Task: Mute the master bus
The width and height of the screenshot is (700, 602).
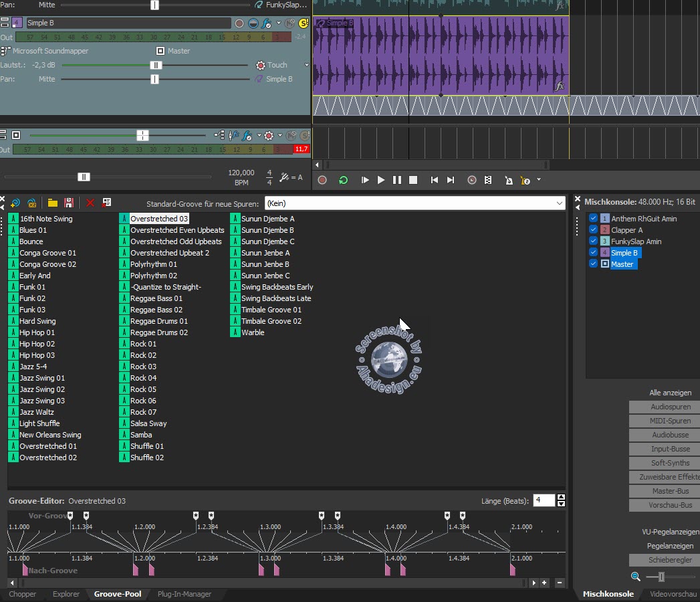Action: pos(291,135)
